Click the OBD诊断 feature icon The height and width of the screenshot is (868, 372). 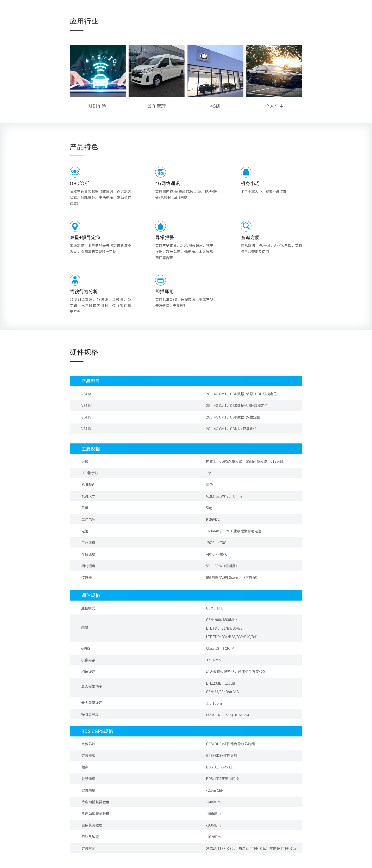[75, 172]
